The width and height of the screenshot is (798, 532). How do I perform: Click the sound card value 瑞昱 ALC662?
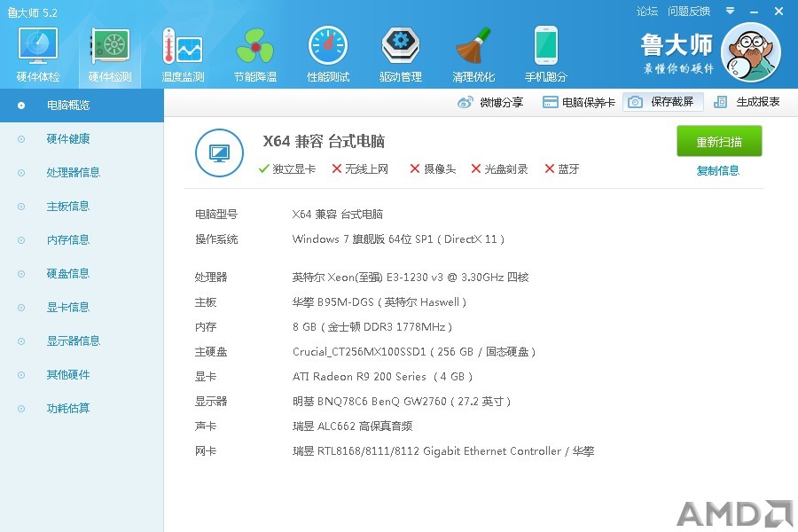coord(352,426)
